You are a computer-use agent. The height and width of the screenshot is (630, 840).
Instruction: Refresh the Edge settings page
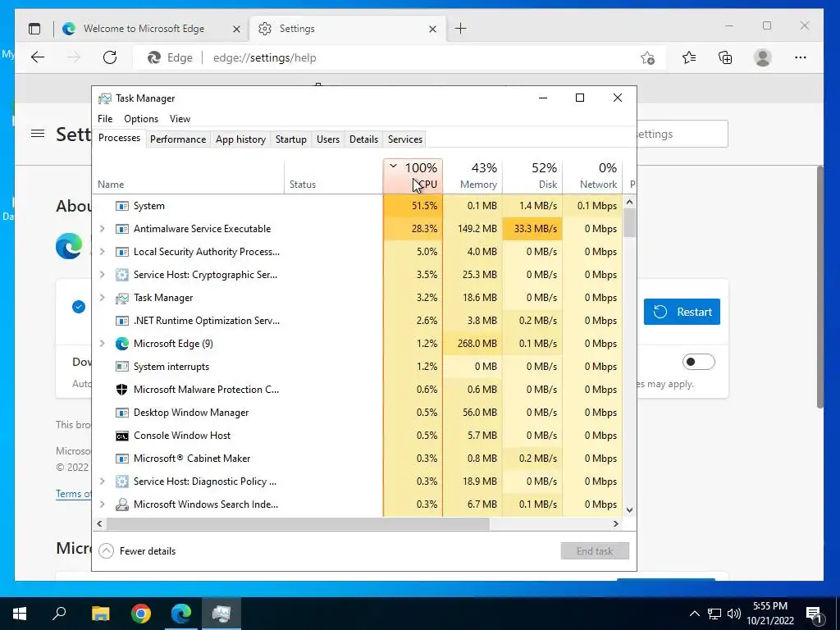(x=110, y=57)
